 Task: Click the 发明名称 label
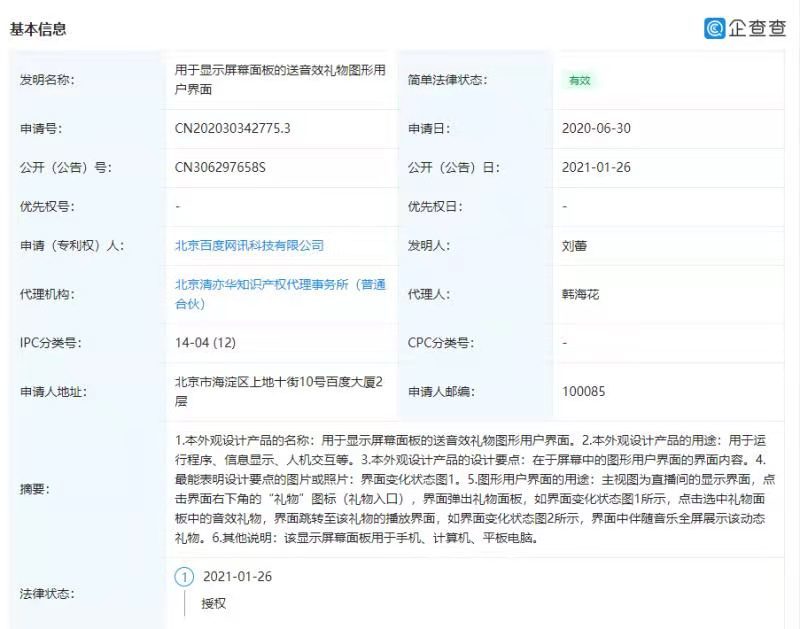point(47,80)
